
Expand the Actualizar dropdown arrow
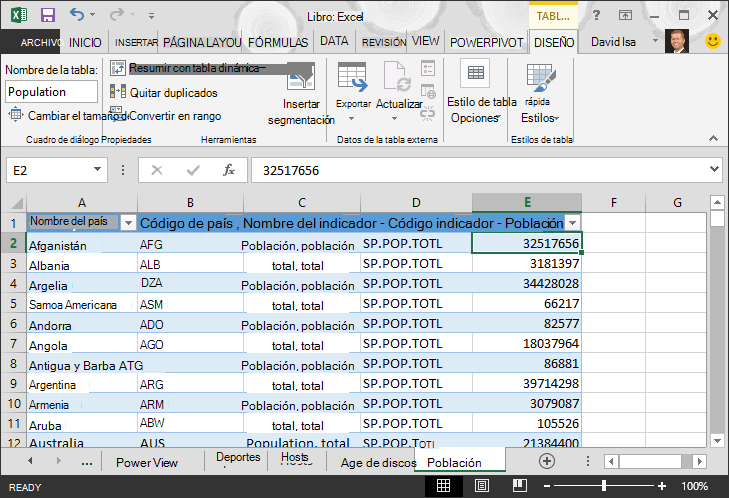(x=394, y=119)
